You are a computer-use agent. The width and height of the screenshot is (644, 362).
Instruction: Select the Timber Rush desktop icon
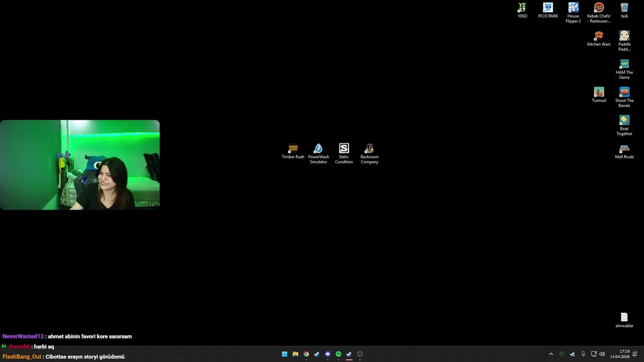point(293,151)
